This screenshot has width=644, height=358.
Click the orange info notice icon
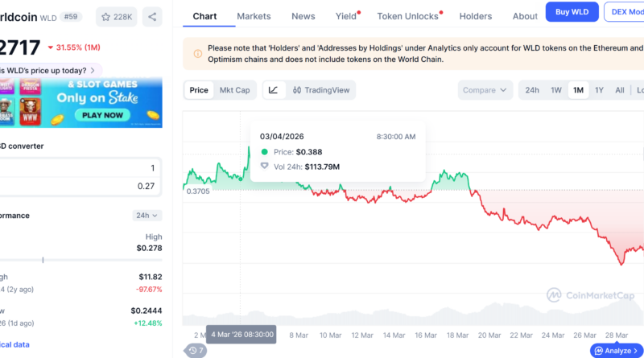(x=198, y=54)
